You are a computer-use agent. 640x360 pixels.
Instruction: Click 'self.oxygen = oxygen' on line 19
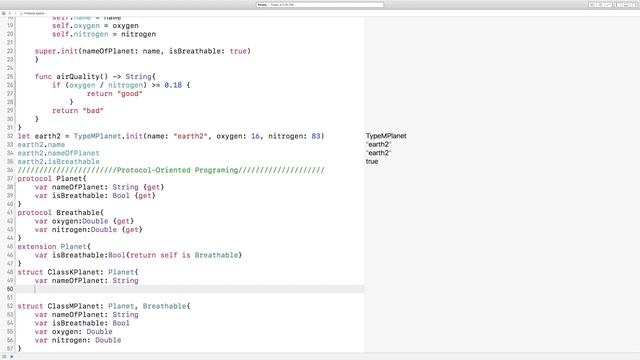(95, 26)
